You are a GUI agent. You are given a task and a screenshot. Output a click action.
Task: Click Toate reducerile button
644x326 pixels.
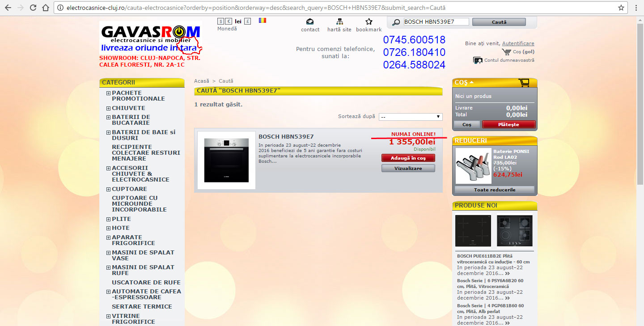pyautogui.click(x=495, y=190)
